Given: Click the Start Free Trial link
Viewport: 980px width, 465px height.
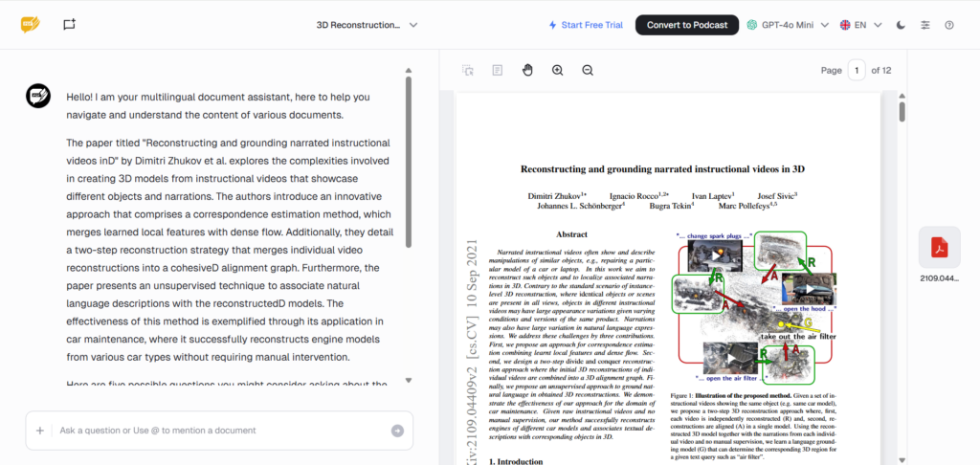Looking at the screenshot, I should pyautogui.click(x=586, y=25).
